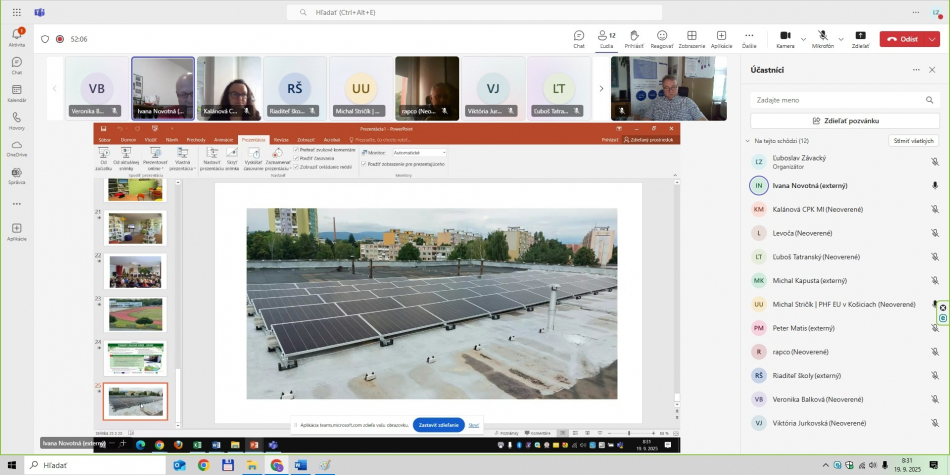The height and width of the screenshot is (475, 950).
Task: Open Zobrazenie view layout options
Action: 691,38
